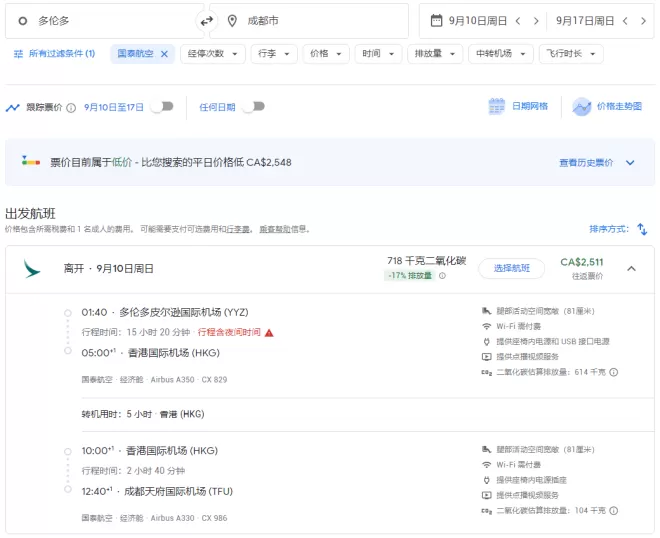Open the 中转机场 connecting airports dropdown

(x=501, y=54)
